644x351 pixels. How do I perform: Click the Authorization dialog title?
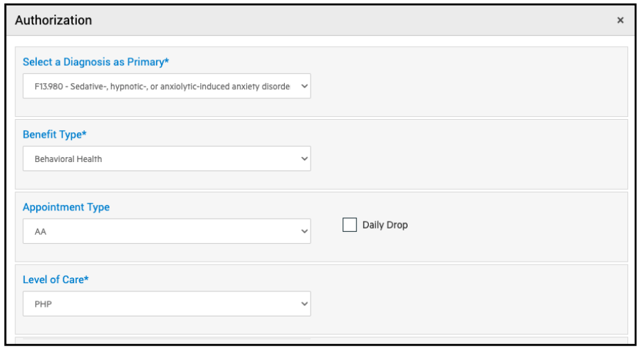[53, 21]
